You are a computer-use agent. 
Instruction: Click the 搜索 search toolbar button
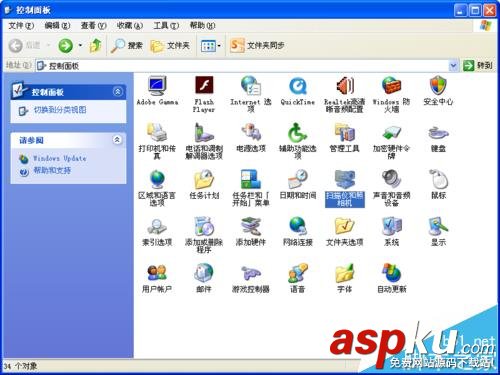[127, 46]
